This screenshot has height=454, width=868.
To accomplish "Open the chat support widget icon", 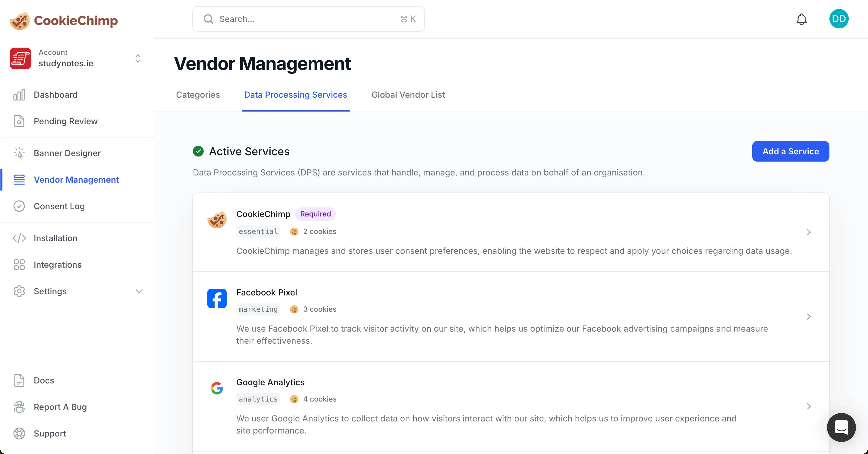I will [841, 427].
